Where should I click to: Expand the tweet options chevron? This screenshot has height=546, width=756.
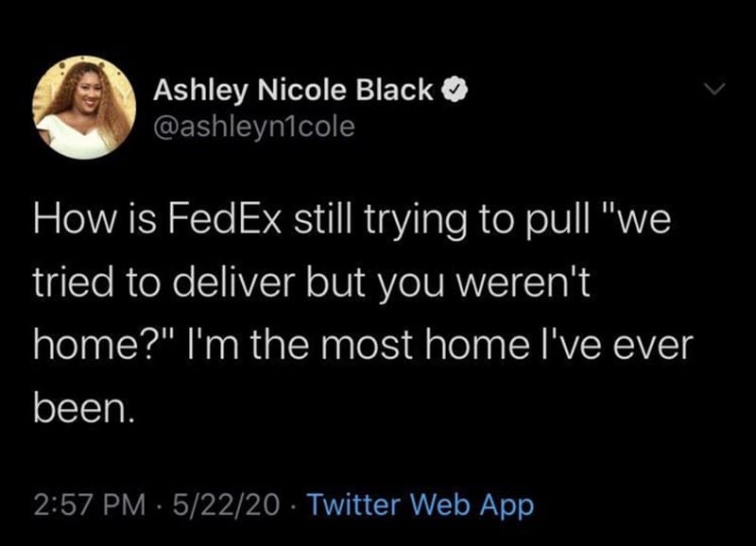coord(713,88)
